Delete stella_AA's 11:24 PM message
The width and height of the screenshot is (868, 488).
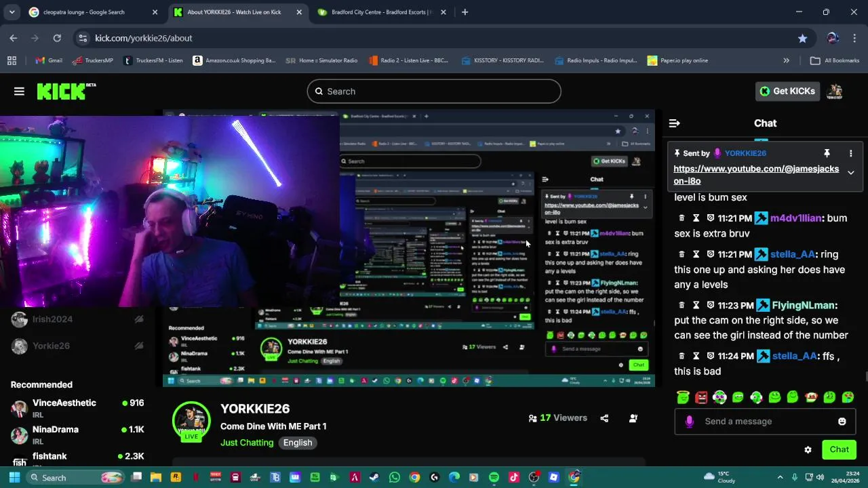click(x=682, y=357)
